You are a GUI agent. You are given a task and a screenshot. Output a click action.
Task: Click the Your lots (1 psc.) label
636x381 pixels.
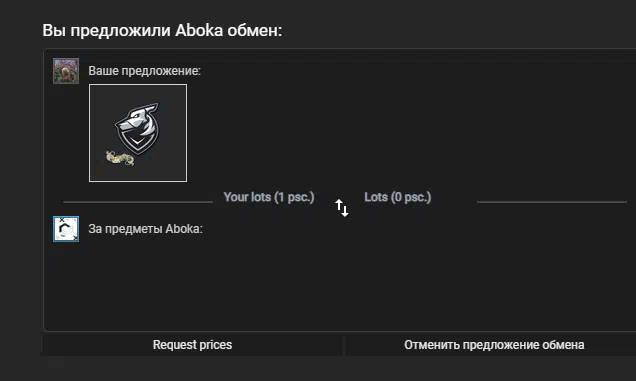[269, 197]
